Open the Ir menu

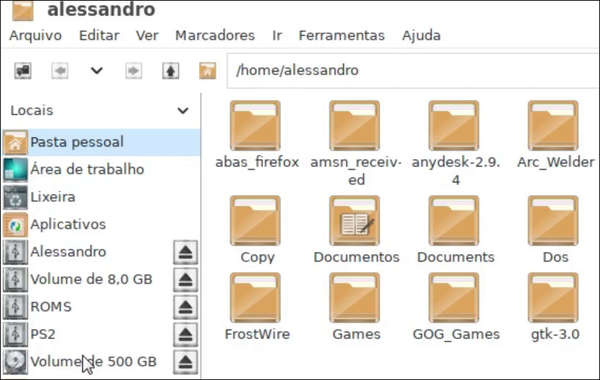tap(277, 36)
